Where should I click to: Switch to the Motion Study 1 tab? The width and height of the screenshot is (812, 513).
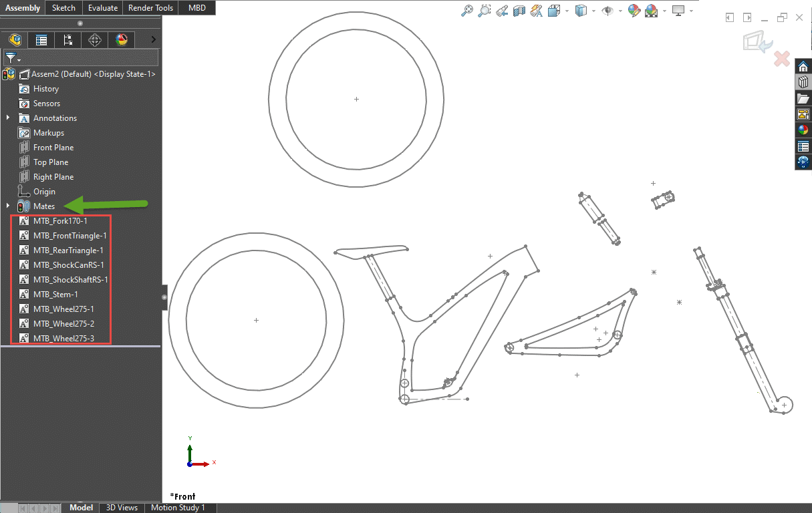(x=178, y=508)
